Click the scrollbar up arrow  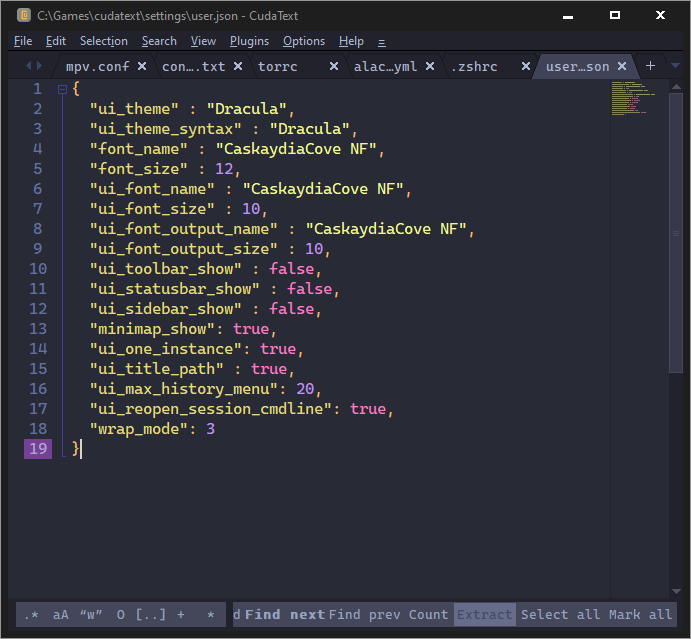click(x=676, y=87)
